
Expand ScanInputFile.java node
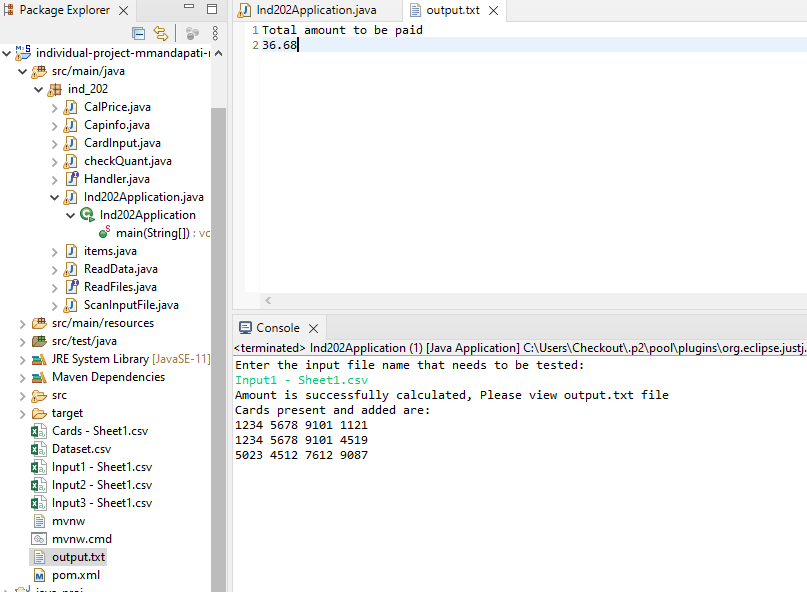(55, 306)
